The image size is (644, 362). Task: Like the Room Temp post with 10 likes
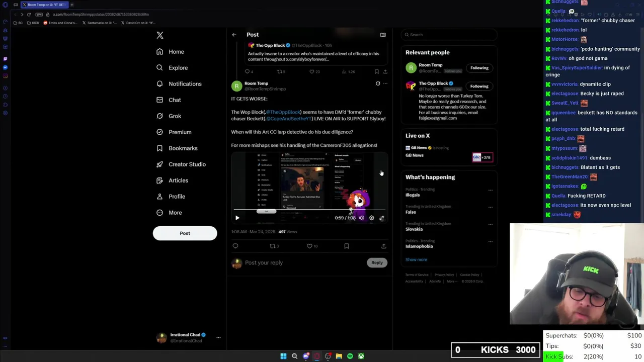pos(312,246)
